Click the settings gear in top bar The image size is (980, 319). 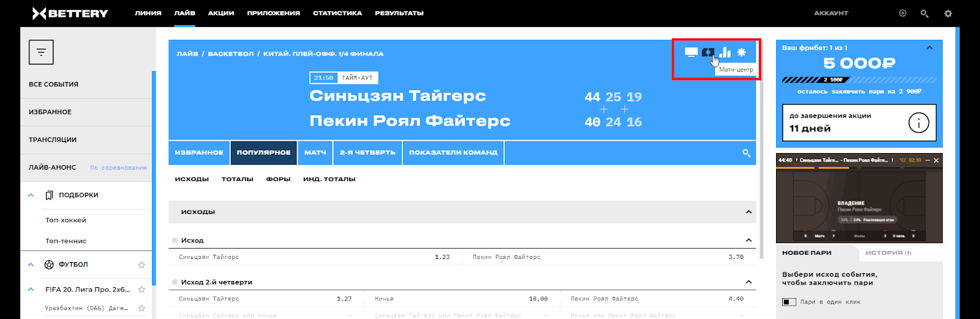pyautogui.click(x=948, y=13)
